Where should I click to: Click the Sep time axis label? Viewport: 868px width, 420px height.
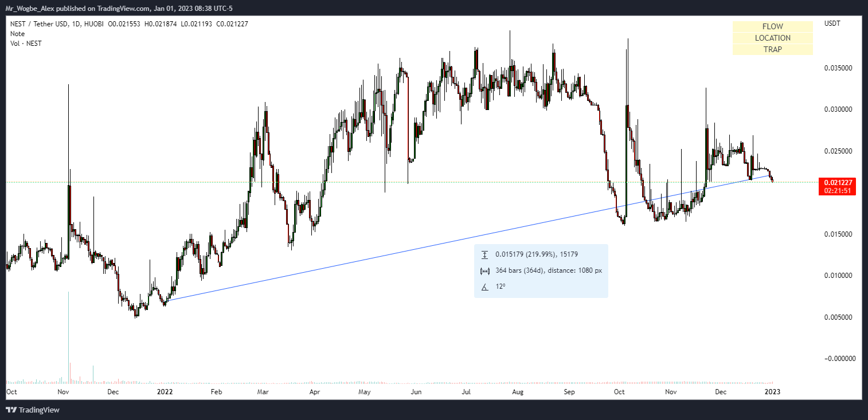569,392
